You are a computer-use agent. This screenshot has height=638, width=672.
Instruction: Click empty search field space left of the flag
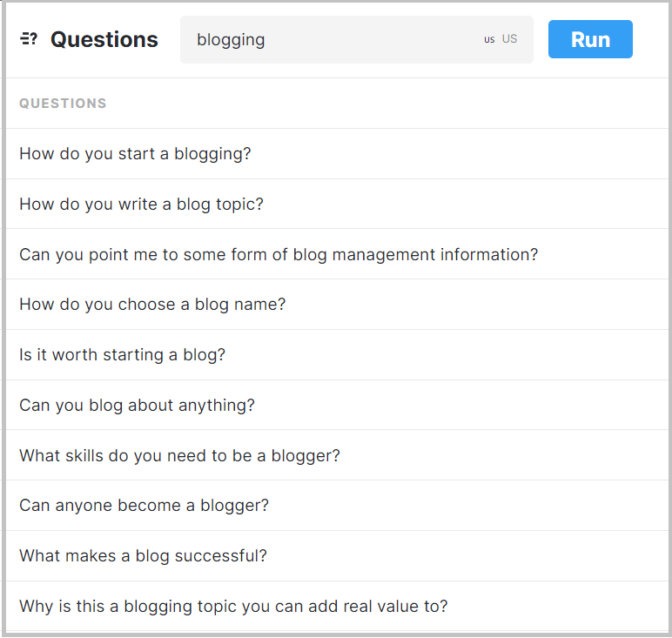[x=392, y=39]
